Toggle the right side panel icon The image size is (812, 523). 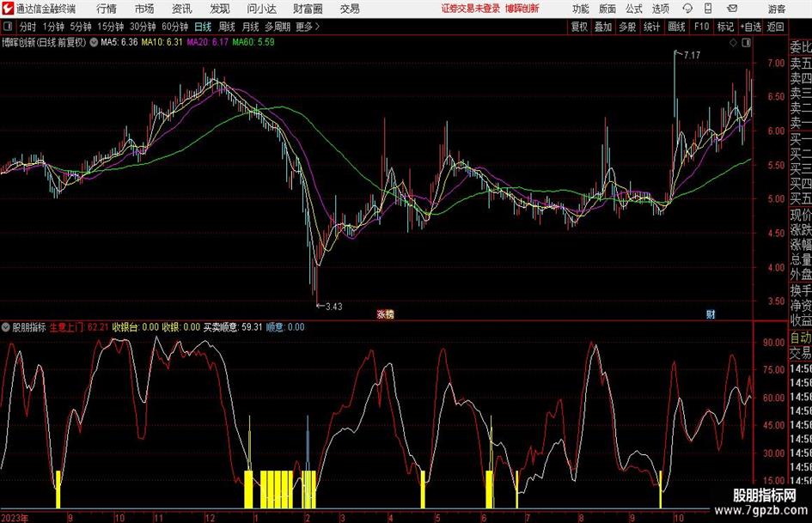tap(746, 43)
